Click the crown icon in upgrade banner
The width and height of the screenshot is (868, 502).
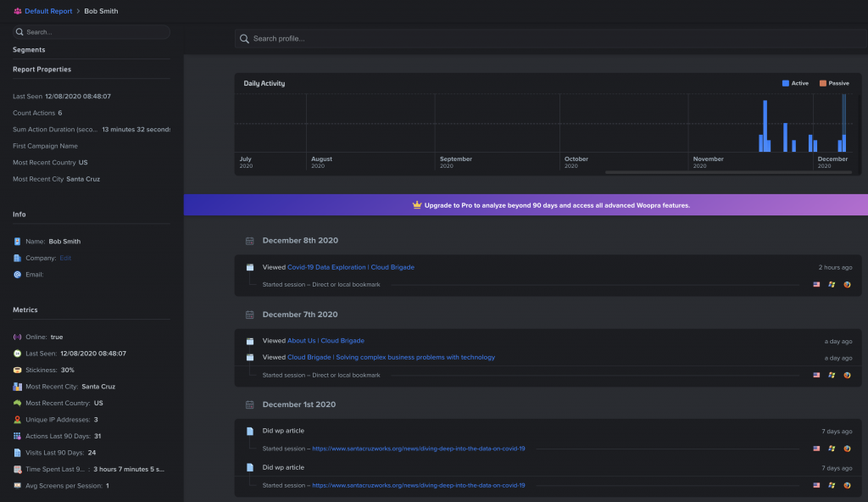417,205
